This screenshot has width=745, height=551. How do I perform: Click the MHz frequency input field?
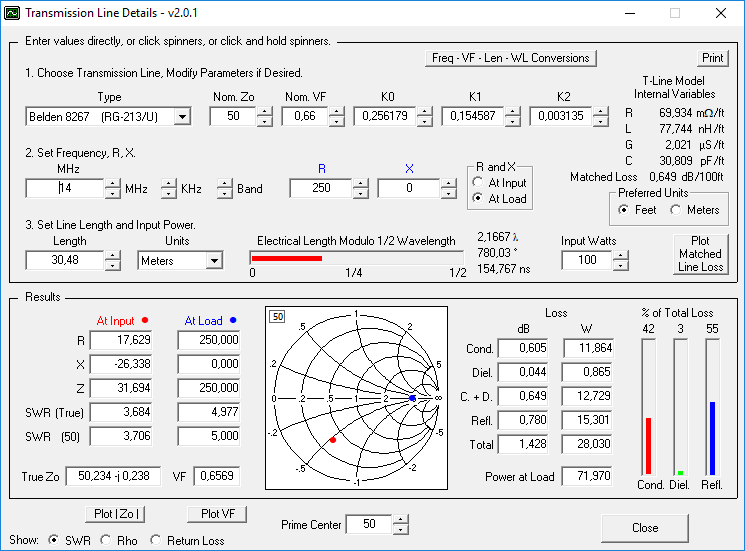[65, 189]
